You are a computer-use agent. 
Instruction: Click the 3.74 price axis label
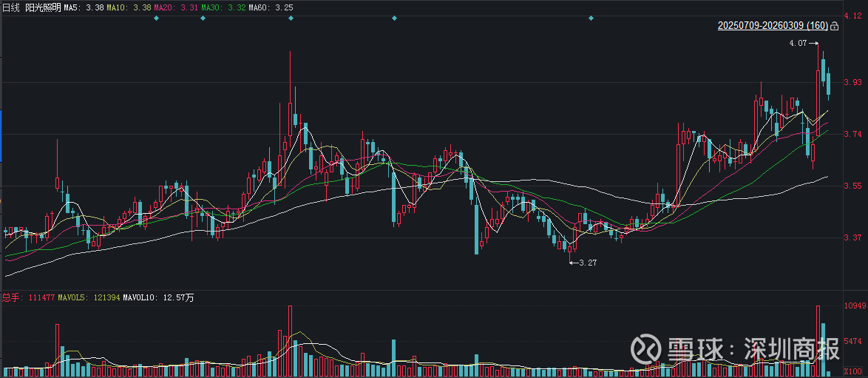pyautogui.click(x=852, y=134)
